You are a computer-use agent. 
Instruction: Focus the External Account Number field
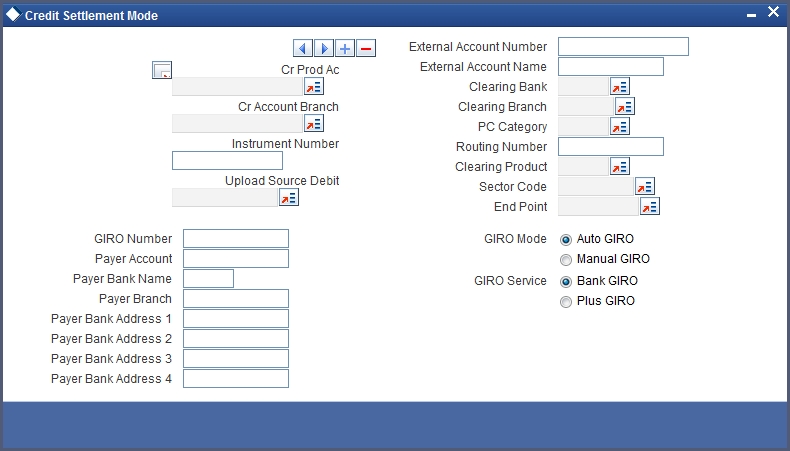coord(623,46)
